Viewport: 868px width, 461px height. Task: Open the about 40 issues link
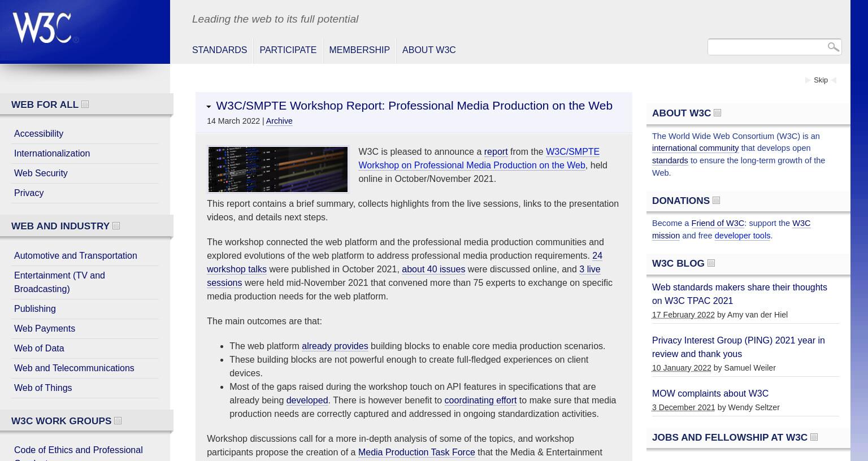point(433,269)
